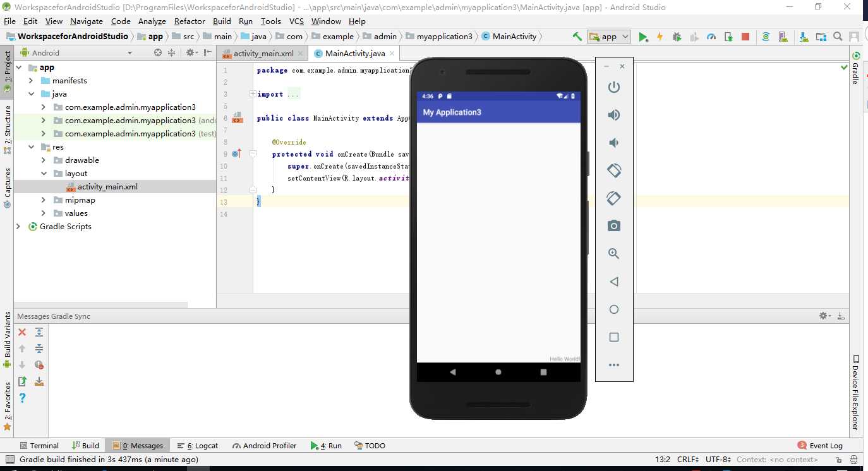Close Messages pane with red X icon
Image resolution: width=868 pixels, height=471 pixels.
(x=22, y=332)
